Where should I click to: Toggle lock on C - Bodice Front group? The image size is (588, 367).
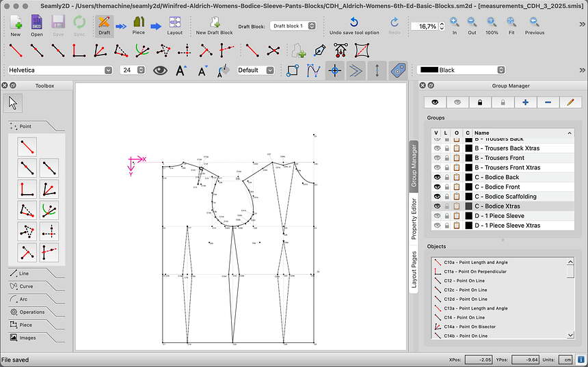(x=446, y=187)
